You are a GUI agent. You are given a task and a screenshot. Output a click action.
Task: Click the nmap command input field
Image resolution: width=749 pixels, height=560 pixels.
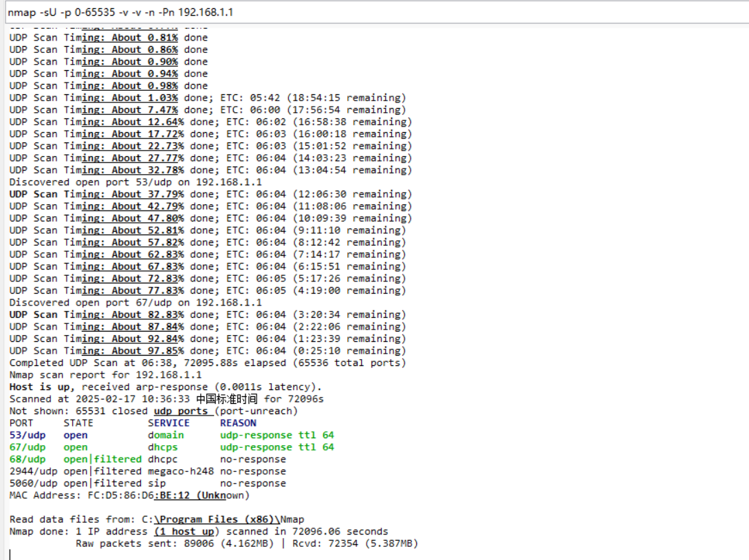click(377, 12)
